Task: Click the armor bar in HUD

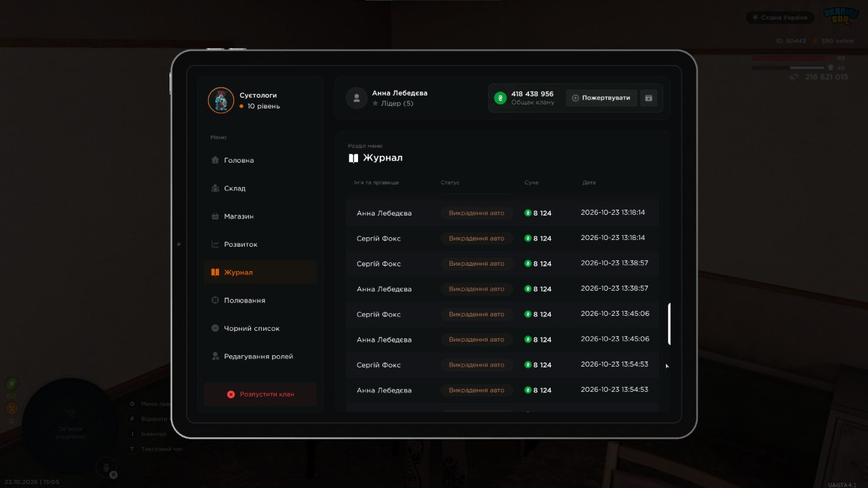Action: (788, 68)
